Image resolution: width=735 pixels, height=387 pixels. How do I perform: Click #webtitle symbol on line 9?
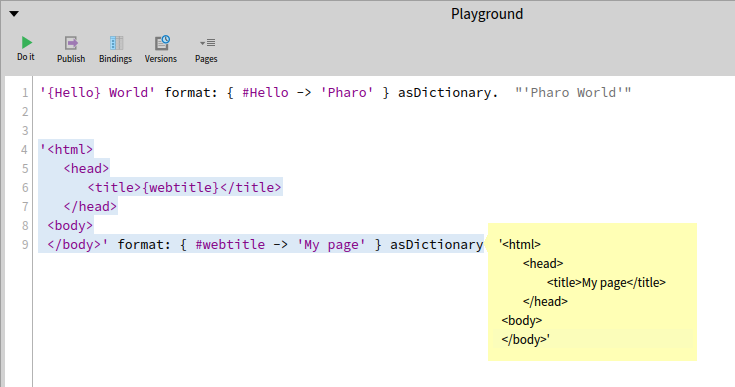tap(230, 245)
